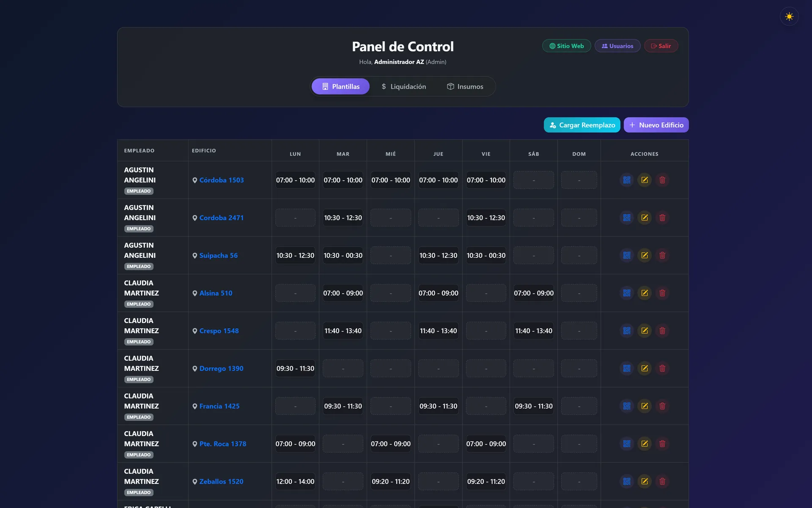Select Monday 07:00 - 10:00 for Córdoba 1503
This screenshot has height=508, width=812.
(295, 180)
